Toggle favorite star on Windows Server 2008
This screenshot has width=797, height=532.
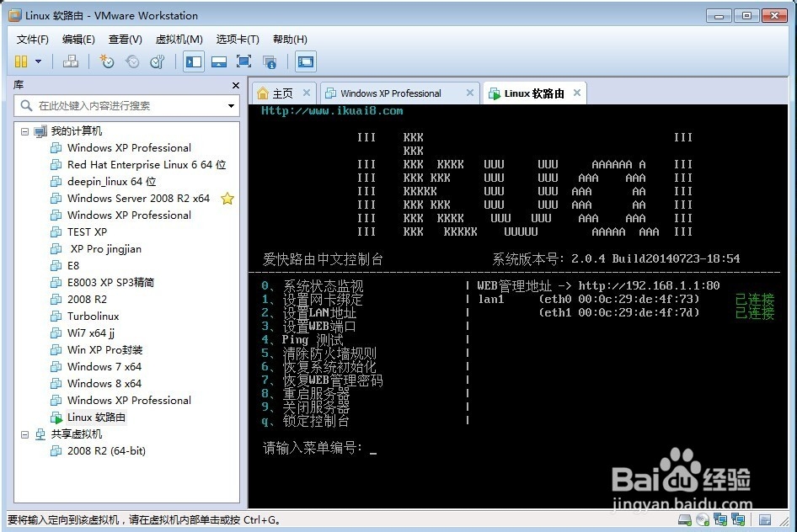(x=227, y=199)
